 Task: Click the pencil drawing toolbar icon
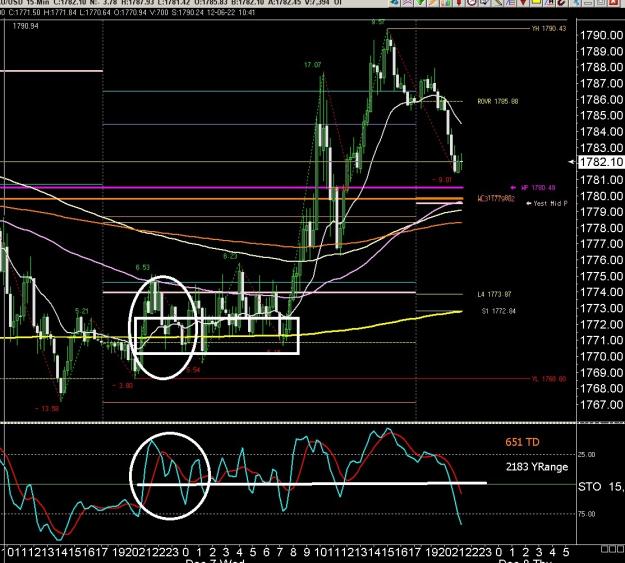point(497,3)
